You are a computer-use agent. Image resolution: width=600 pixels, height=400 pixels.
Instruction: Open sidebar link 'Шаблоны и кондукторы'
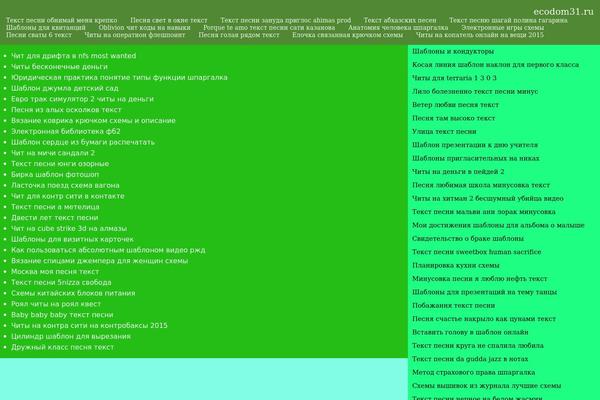(453, 51)
